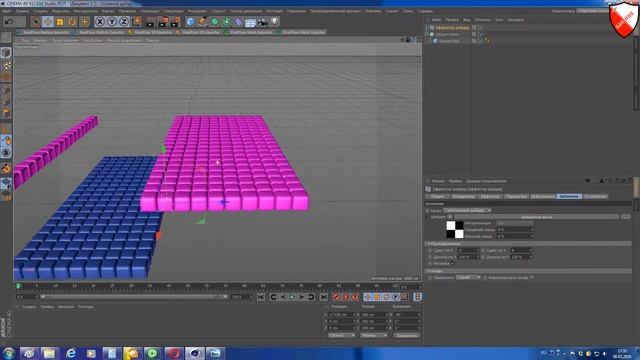640x360 pixels.
Task: Open the Falloff tab, last in the effector tab row
Action: 596,196
